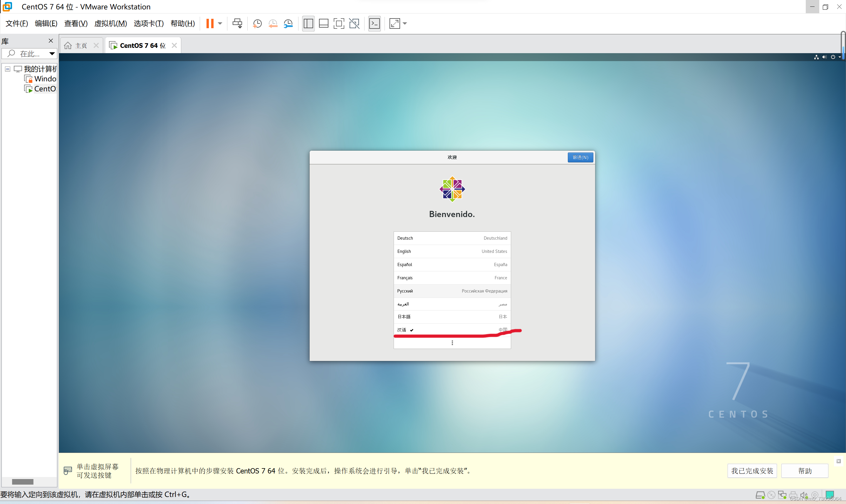This screenshot has height=504, width=846.
Task: Take a snapshot of the virtual machine
Action: coord(257,23)
